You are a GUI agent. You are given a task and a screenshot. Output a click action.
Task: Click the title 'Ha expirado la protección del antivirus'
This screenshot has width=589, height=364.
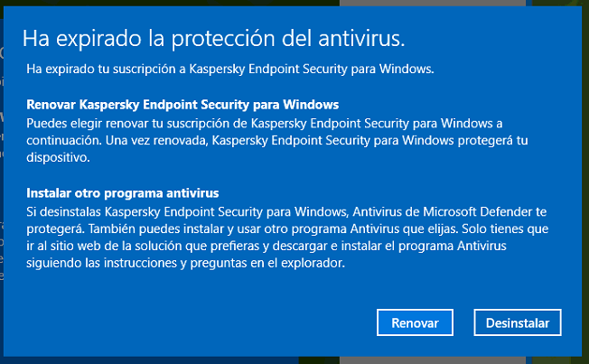point(213,38)
